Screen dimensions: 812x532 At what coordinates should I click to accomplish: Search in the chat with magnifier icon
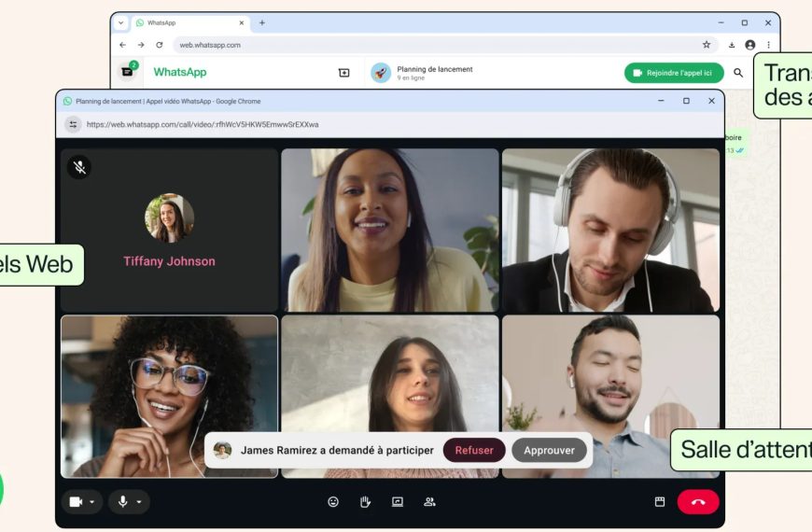pos(738,73)
